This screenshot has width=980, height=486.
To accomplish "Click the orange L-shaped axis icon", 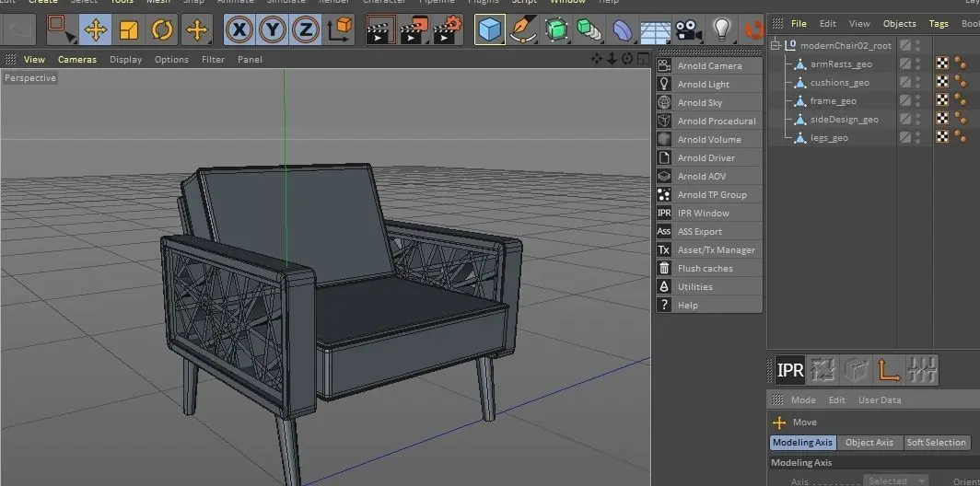I will [x=888, y=370].
